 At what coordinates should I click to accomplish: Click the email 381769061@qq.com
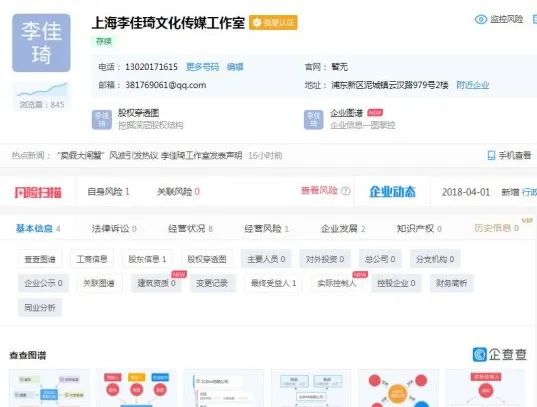tap(166, 85)
